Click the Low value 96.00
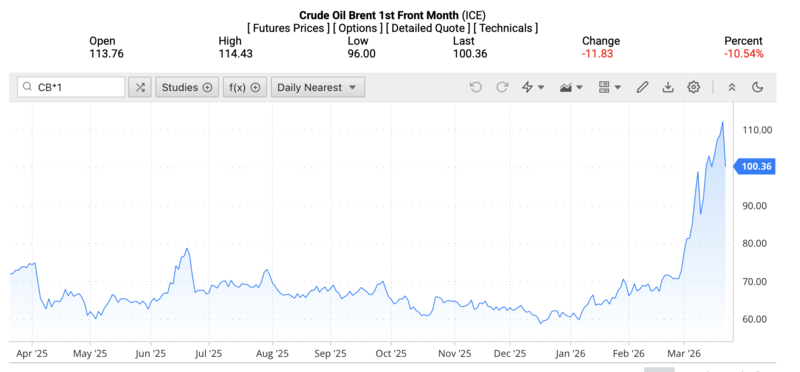 [x=362, y=54]
